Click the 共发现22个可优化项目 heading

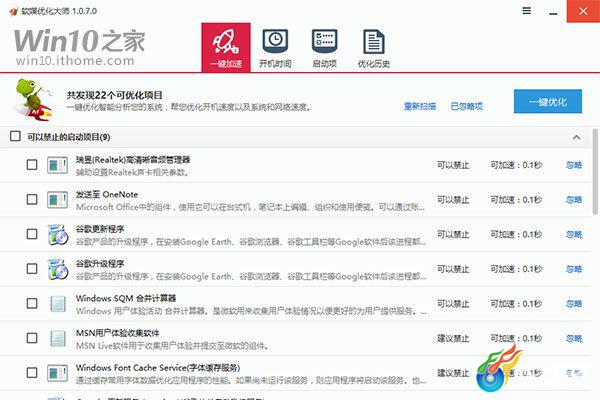tap(115, 95)
